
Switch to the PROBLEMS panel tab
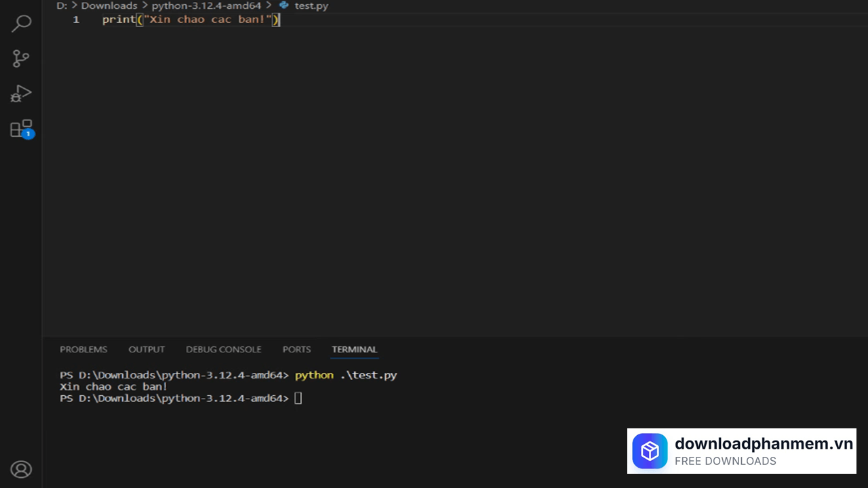(83, 349)
